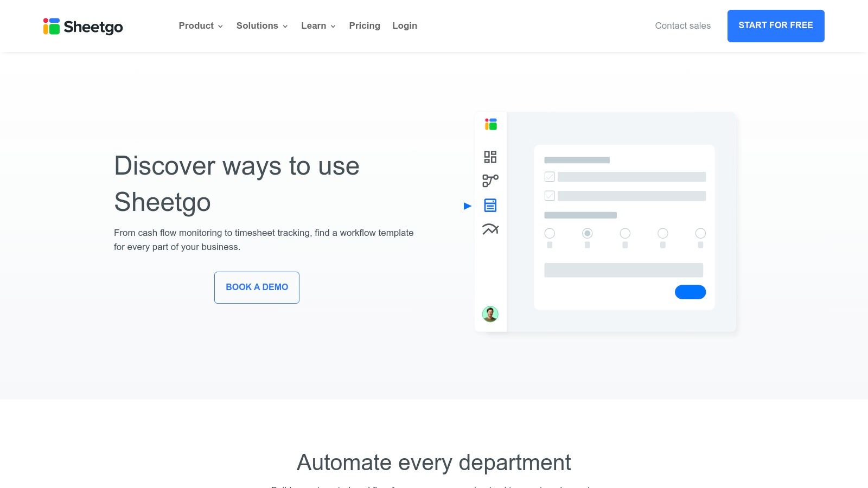This screenshot has height=488, width=868.
Task: Toggle the second checkbox in form
Action: click(x=550, y=196)
